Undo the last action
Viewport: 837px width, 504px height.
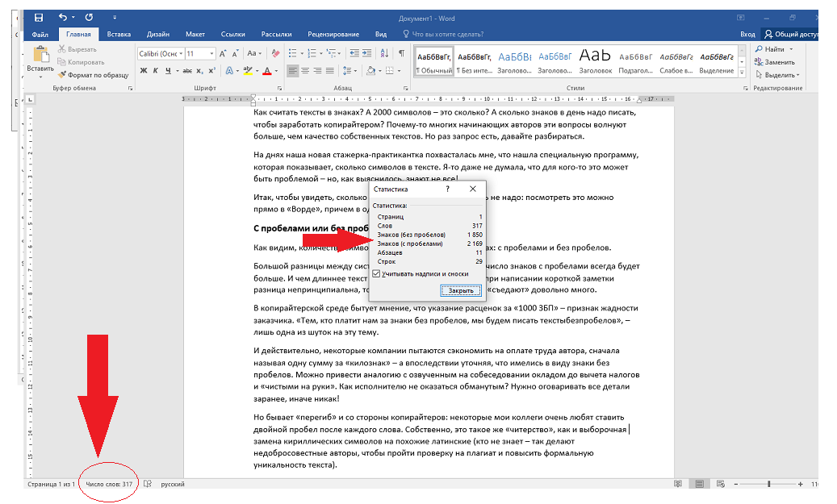(63, 18)
